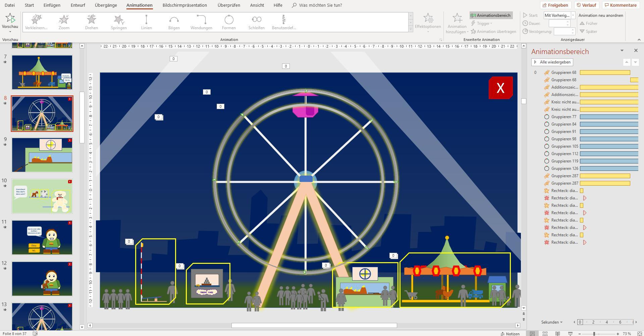Open the Vorschau animation preview
This screenshot has width=644, height=336.
pos(10,22)
